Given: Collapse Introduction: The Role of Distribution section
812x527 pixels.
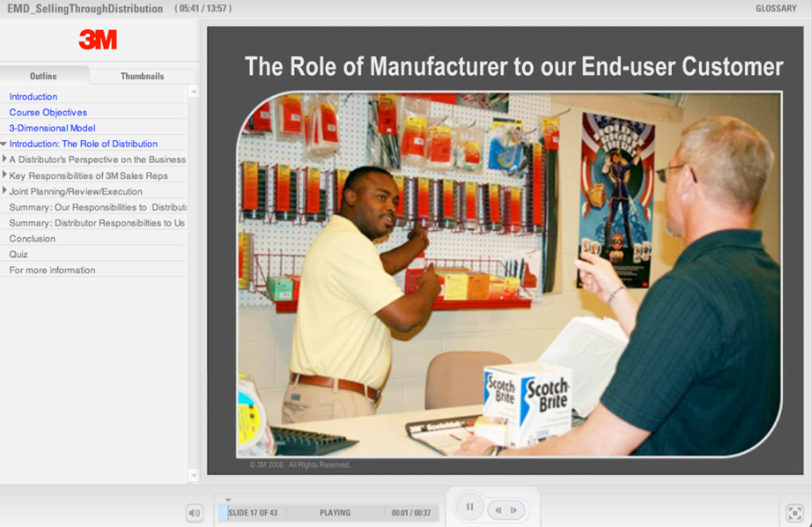Looking at the screenshot, I should pos(4,144).
